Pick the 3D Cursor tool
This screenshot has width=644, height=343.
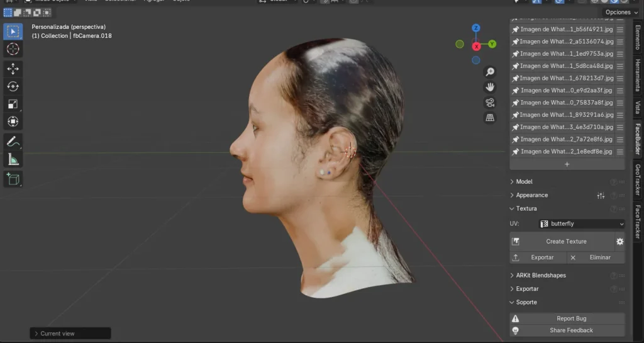[13, 49]
